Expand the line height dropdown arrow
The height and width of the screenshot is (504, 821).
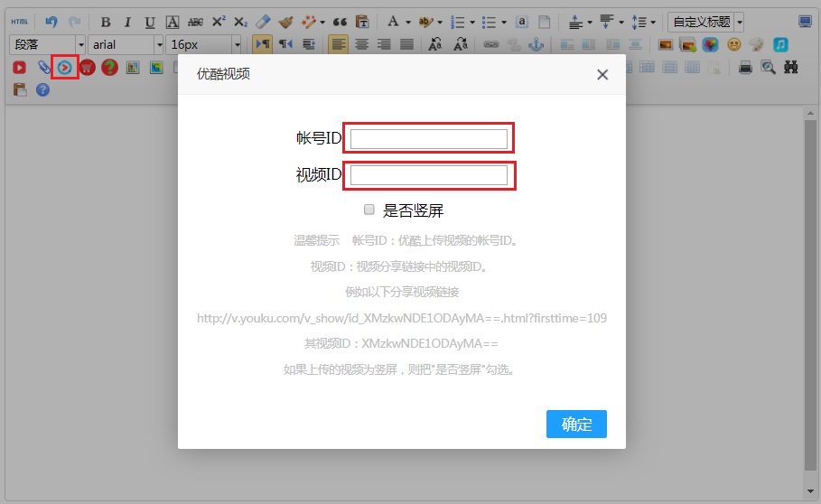point(653,23)
